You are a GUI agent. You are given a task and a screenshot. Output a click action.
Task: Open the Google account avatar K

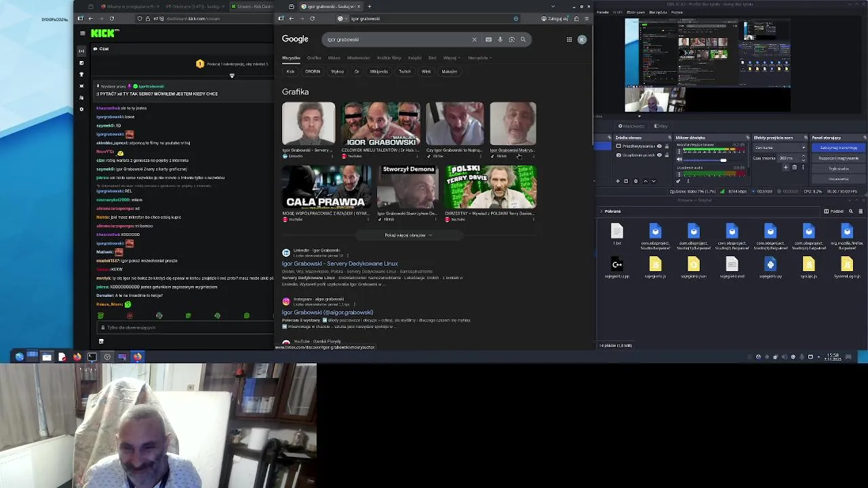(581, 39)
